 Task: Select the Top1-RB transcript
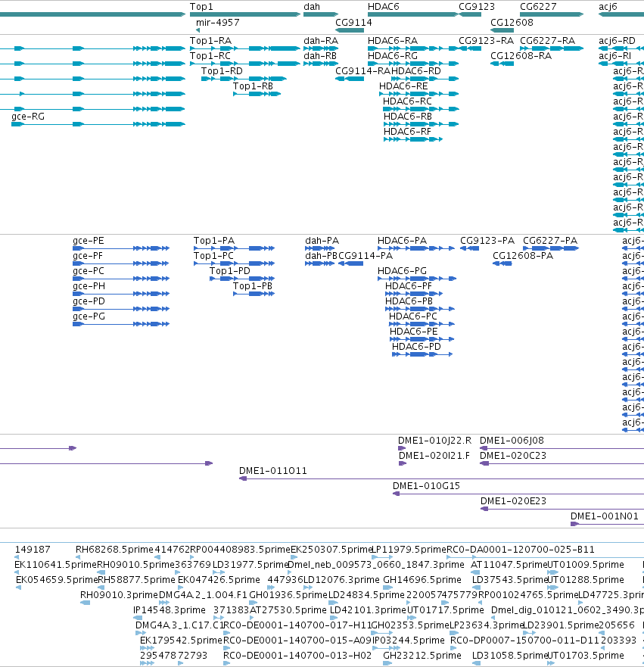[257, 94]
